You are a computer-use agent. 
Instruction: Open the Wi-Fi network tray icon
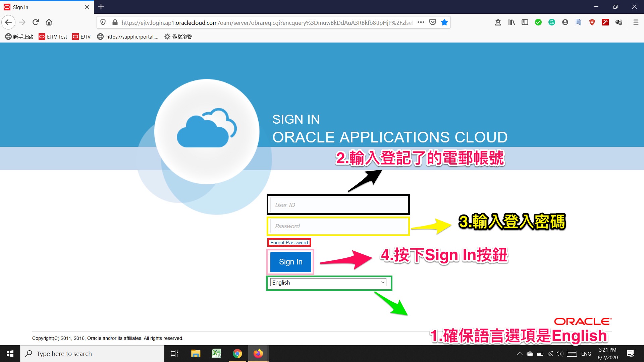point(550,354)
